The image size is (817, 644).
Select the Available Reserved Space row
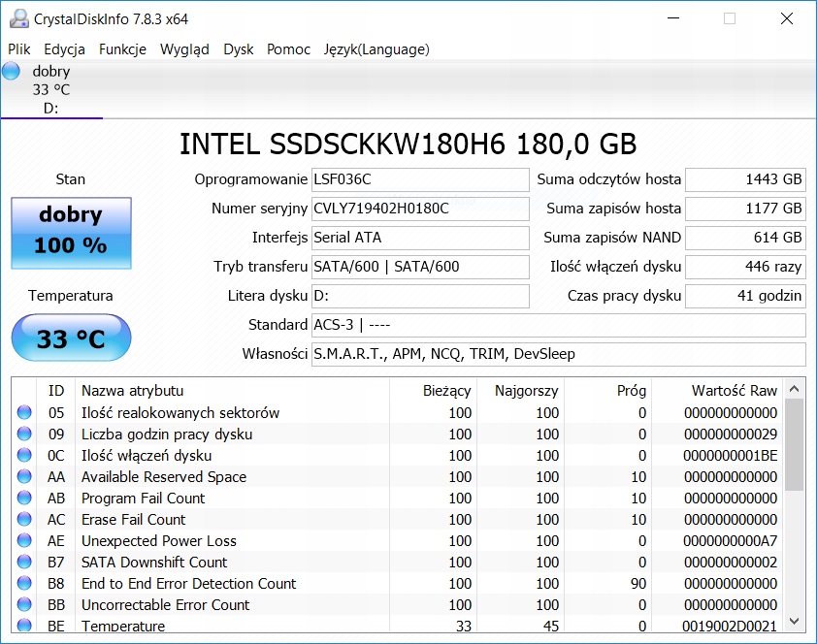click(397, 476)
